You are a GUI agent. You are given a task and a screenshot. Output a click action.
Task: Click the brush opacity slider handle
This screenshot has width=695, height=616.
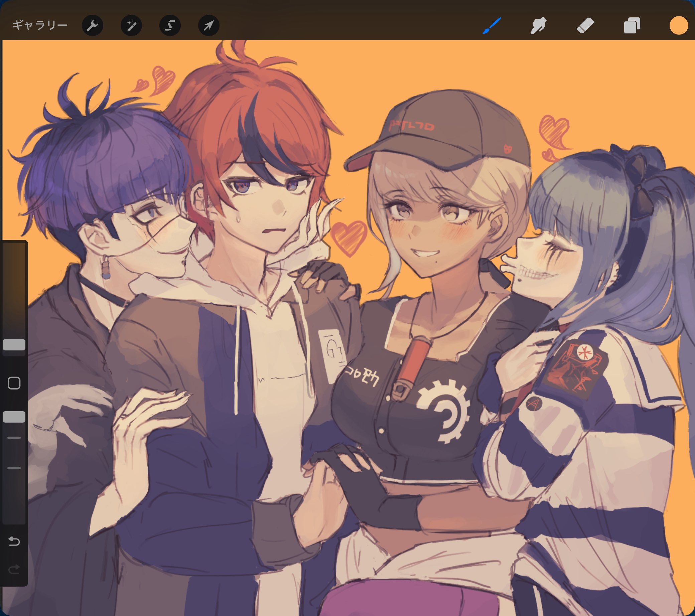[14, 417]
